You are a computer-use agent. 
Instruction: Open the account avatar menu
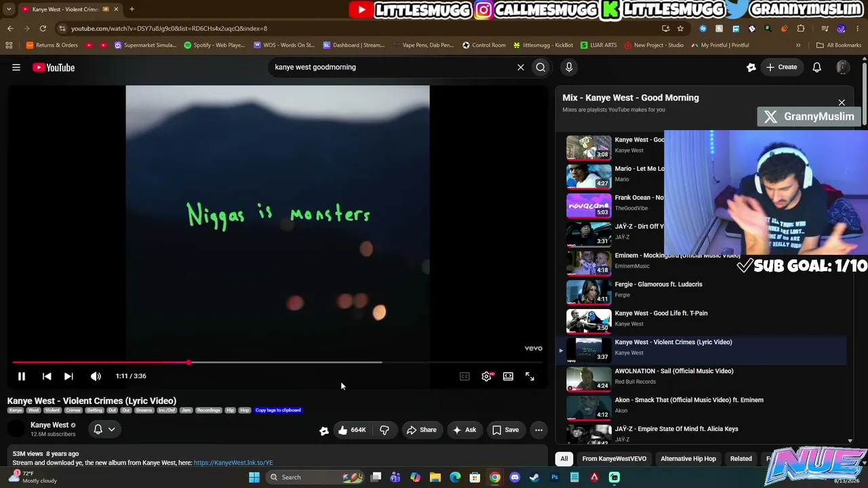click(x=843, y=67)
